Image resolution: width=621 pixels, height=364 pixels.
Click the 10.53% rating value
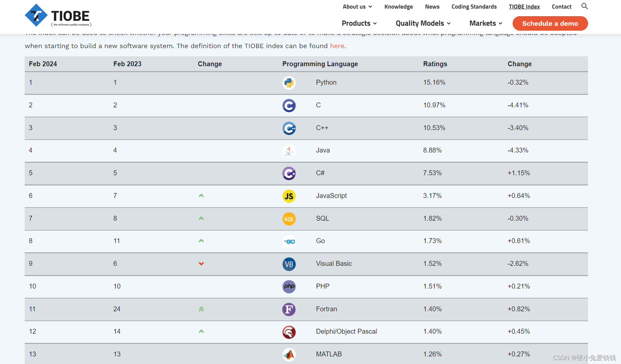click(434, 128)
